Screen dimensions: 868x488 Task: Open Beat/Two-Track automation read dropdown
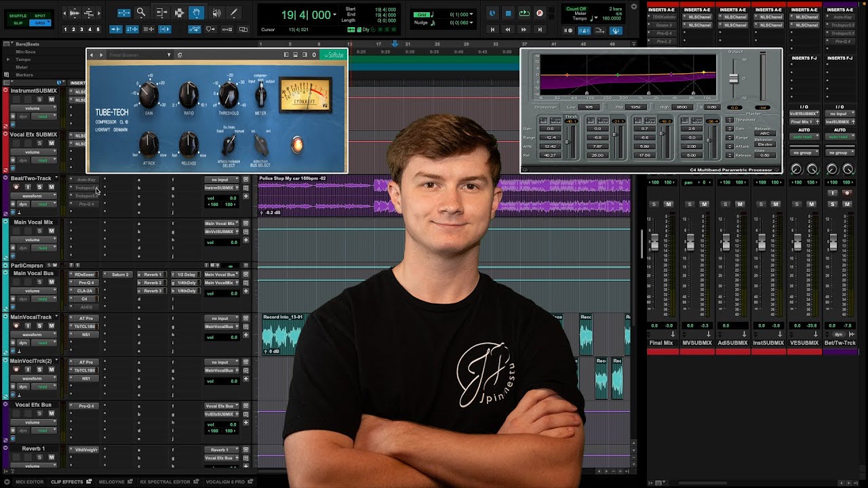pyautogui.click(x=44, y=204)
